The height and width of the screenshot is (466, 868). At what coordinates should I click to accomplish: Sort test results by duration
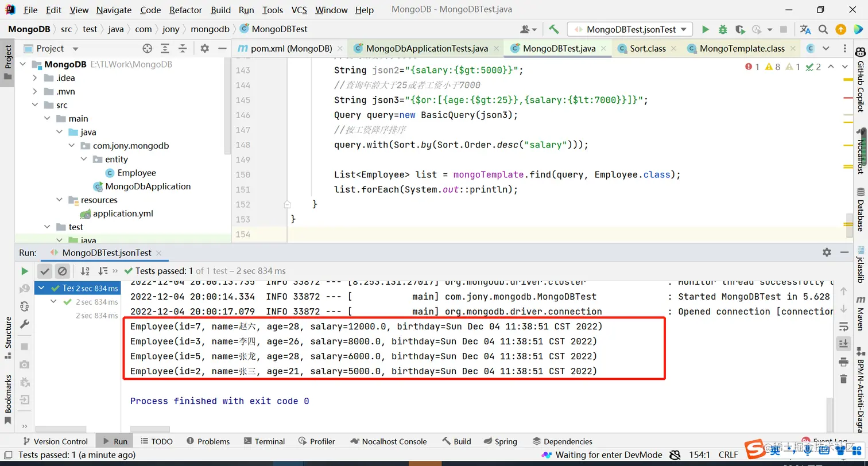pyautogui.click(x=103, y=271)
